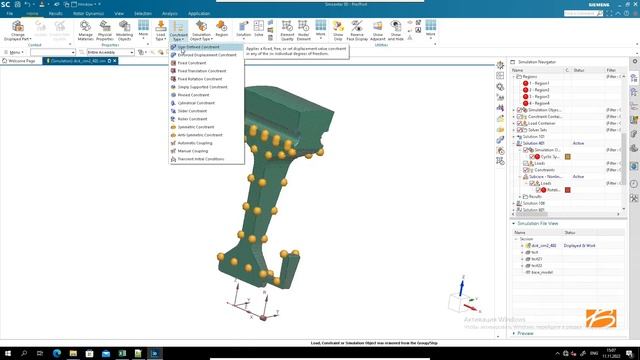
Task: Click the Show and Hide icon
Action: [x=396, y=30]
